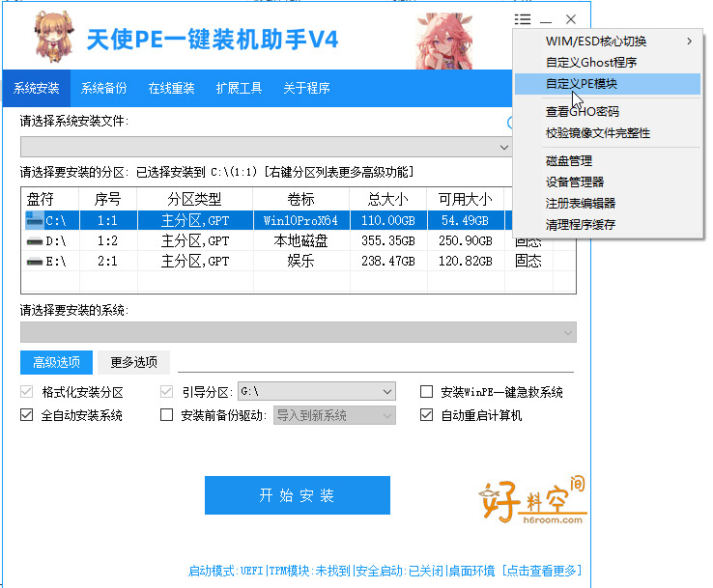Click the 开始安装 button
This screenshot has width=713, height=588.
coord(298,495)
